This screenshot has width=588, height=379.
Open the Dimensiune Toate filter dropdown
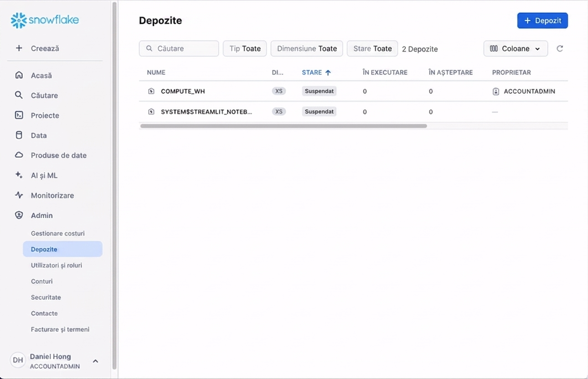pos(307,49)
